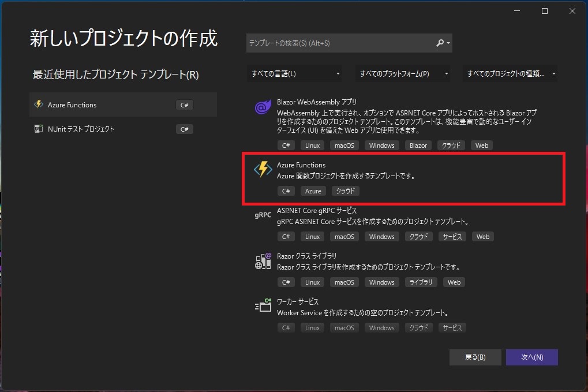The height and width of the screenshot is (392, 588).
Task: Expand the search options arrow beside magnifier
Action: [x=448, y=43]
